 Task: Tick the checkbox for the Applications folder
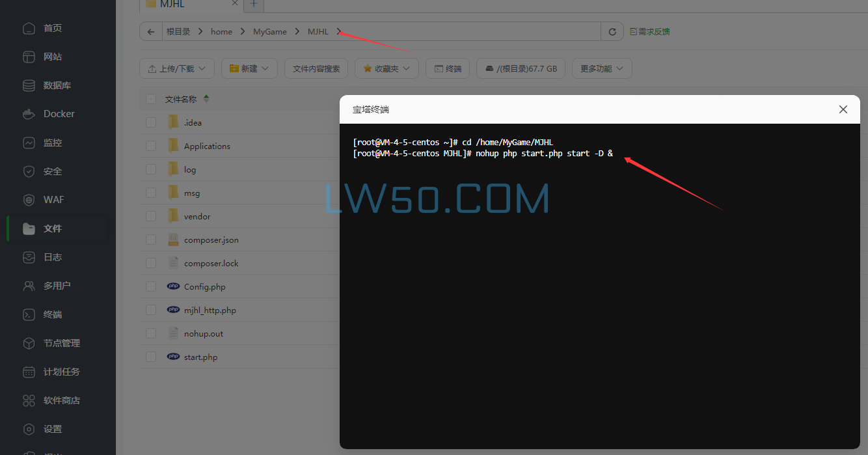[151, 146]
